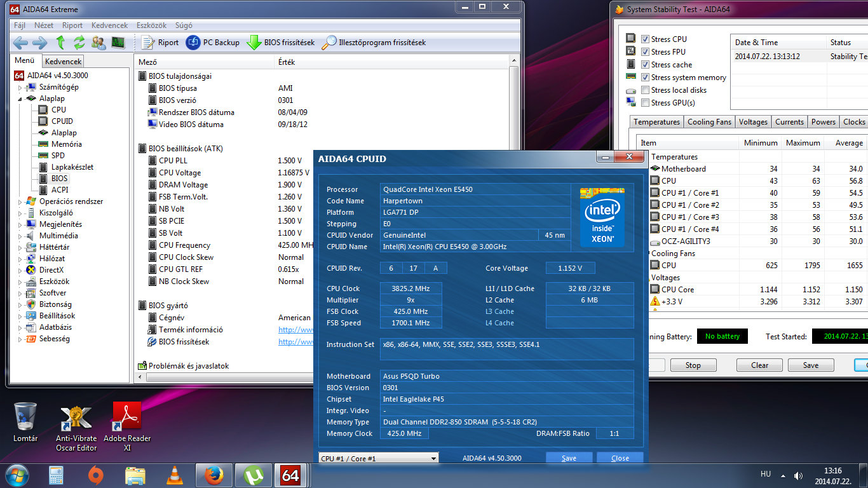This screenshot has width=868, height=488.
Task: Click Save in CPUID window
Action: 569,458
